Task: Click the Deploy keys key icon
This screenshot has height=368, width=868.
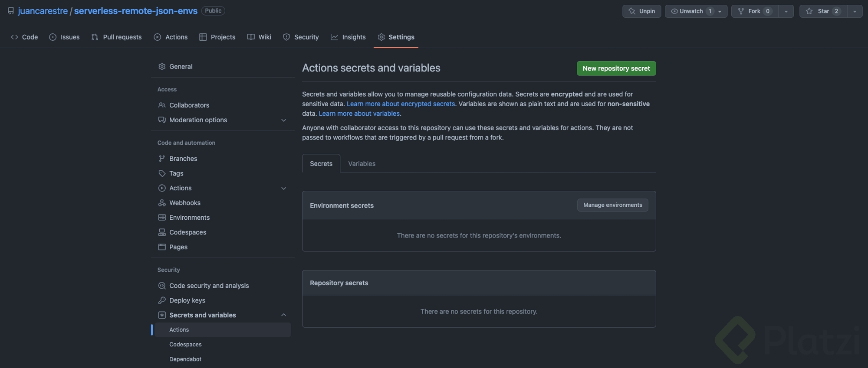Action: point(162,300)
